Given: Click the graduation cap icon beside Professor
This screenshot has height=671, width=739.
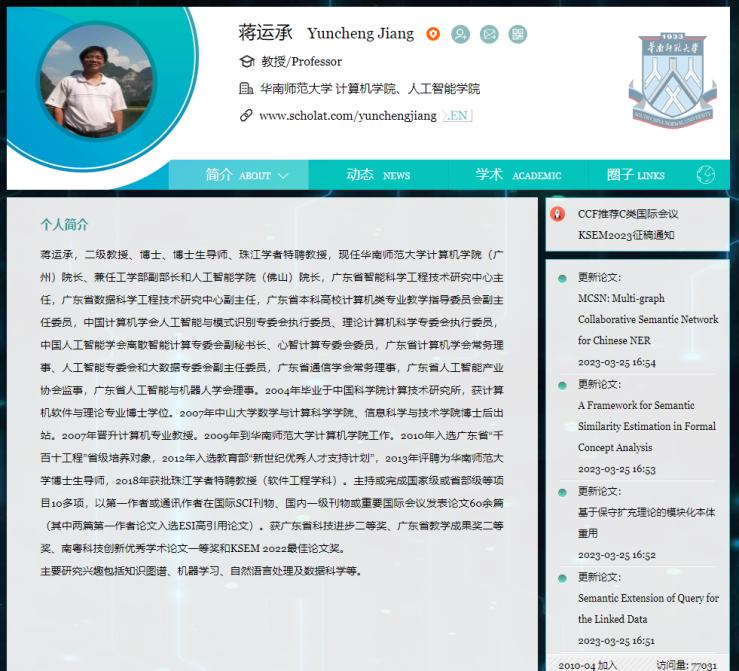Looking at the screenshot, I should point(246,62).
